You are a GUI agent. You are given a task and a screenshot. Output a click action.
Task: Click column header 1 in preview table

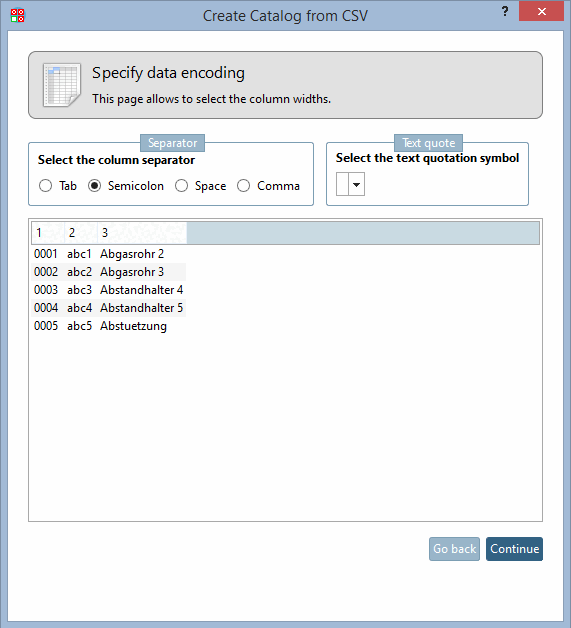pyautogui.click(x=48, y=233)
